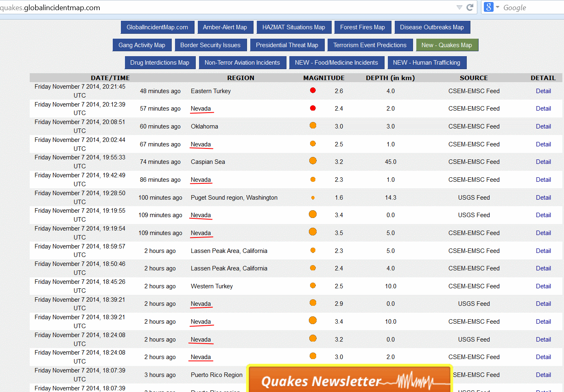Open Detail for Lassen Peak 18:59:57 quake

[543, 251]
